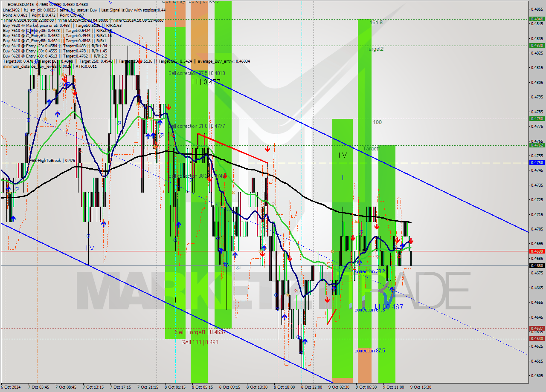546x392 pixels.
Task: Click the red 0.4690 price tag
Action: coord(536,251)
